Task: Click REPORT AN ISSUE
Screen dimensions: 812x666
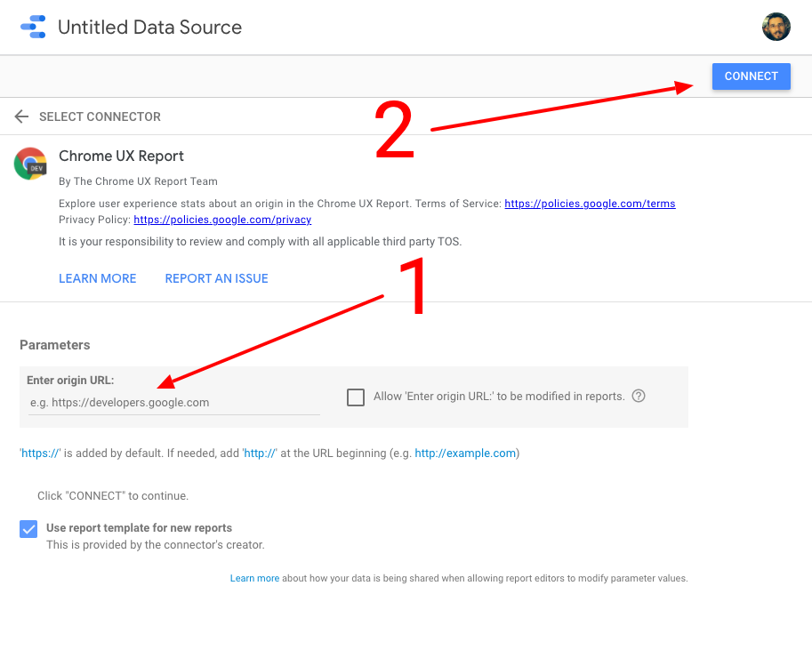Action: (216, 278)
